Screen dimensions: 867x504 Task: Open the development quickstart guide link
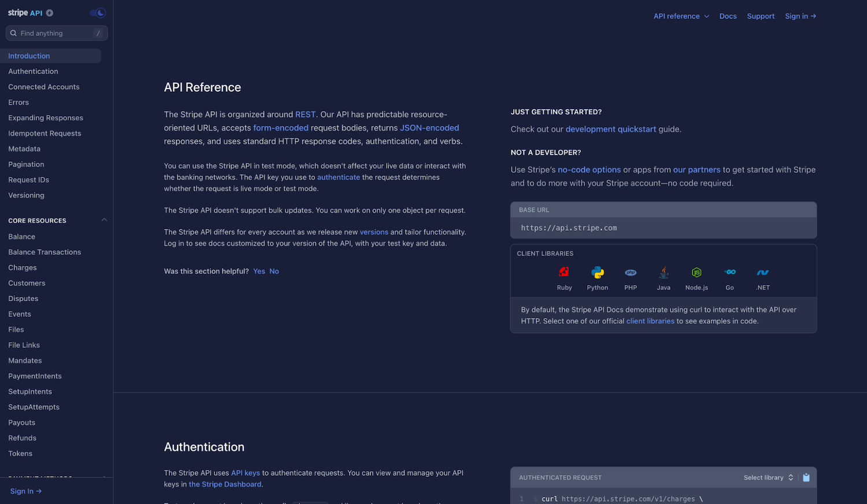coord(611,129)
